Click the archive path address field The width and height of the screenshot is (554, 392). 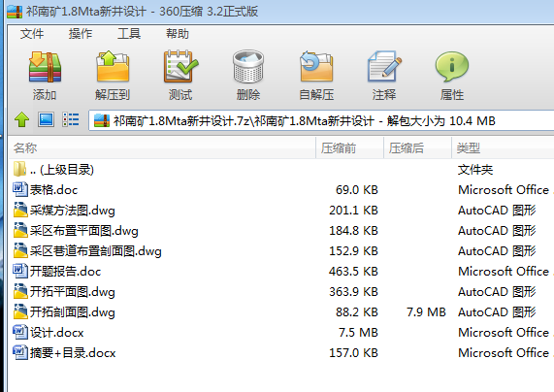[x=321, y=121]
